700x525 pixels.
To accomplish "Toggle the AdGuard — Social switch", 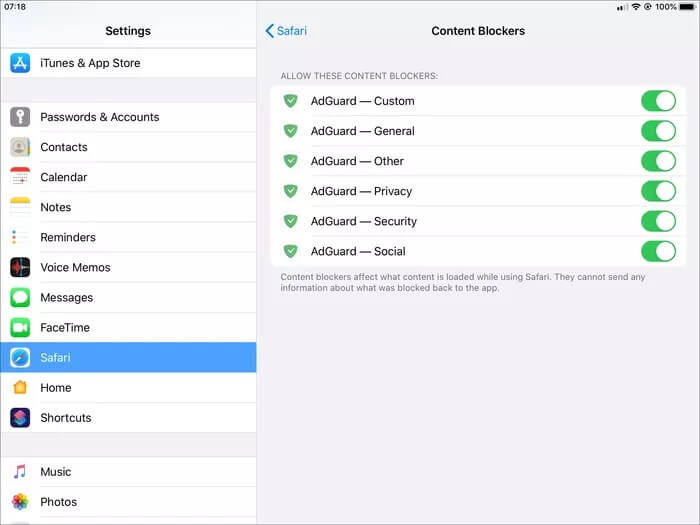I will point(658,251).
